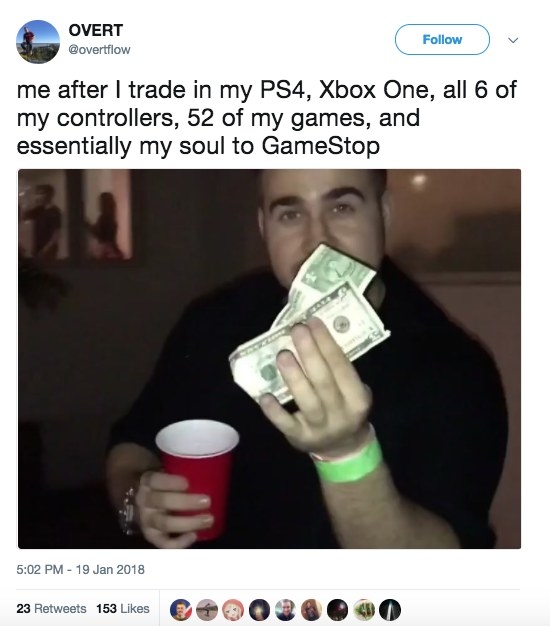550x626 pixels.
Task: Open liker avatar showing green money
Action: pos(364,610)
